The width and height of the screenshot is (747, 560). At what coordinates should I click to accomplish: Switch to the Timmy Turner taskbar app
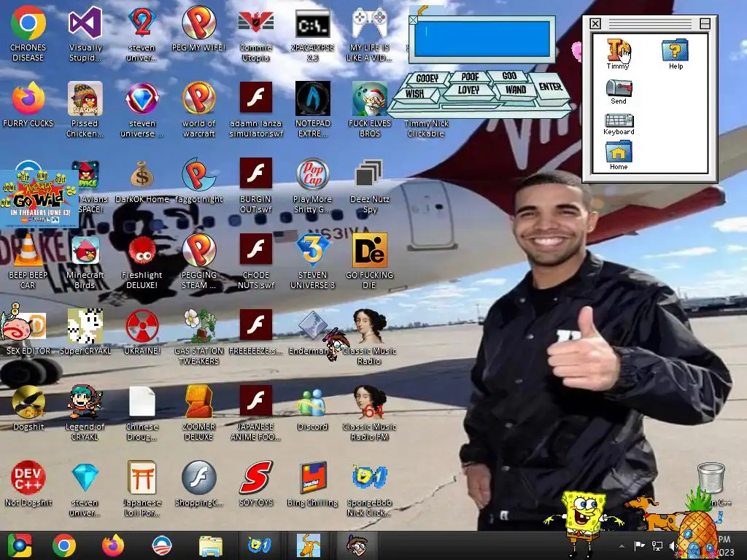point(357,545)
